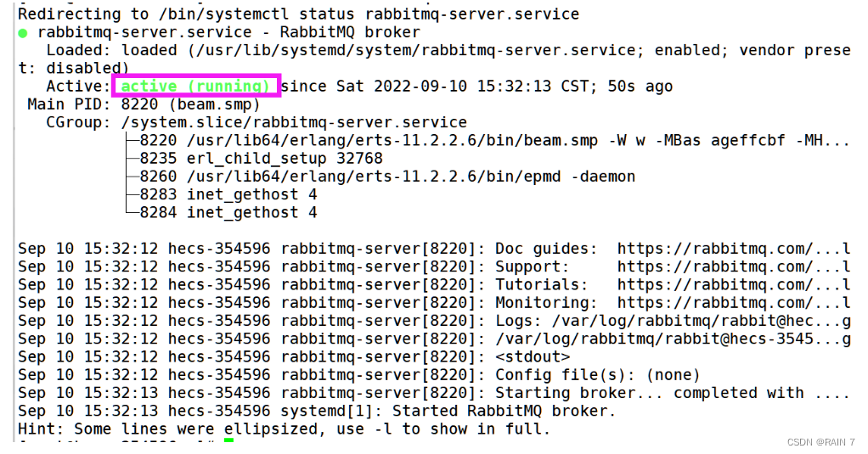Click the green terminal cursor block

pyautogui.click(x=228, y=440)
